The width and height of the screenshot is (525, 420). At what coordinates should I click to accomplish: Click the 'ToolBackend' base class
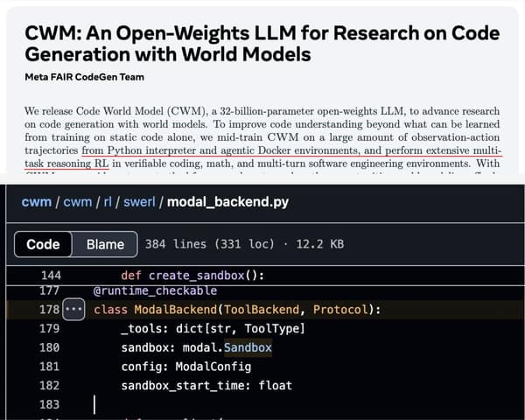(262, 310)
